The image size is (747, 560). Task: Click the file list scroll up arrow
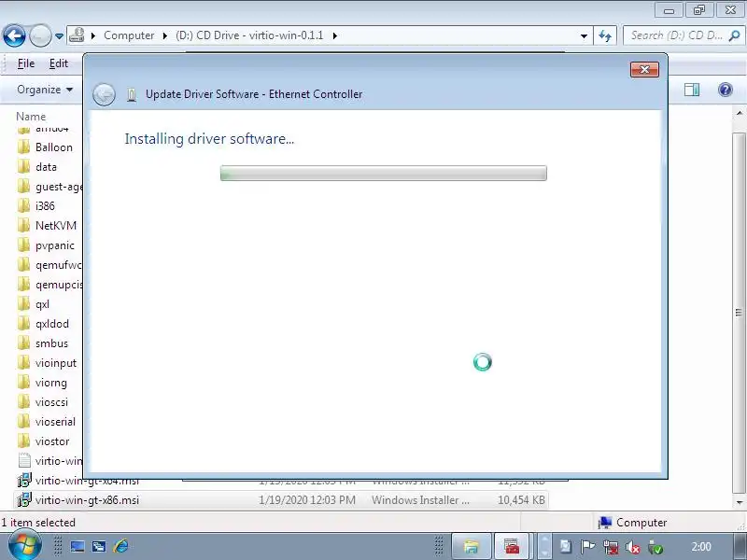740,114
